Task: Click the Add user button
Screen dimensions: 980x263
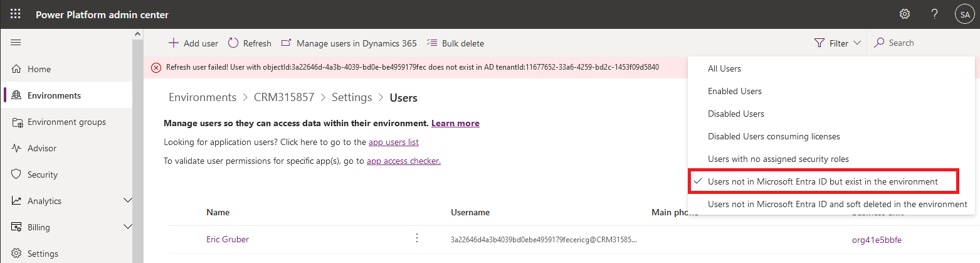Action: (x=193, y=43)
